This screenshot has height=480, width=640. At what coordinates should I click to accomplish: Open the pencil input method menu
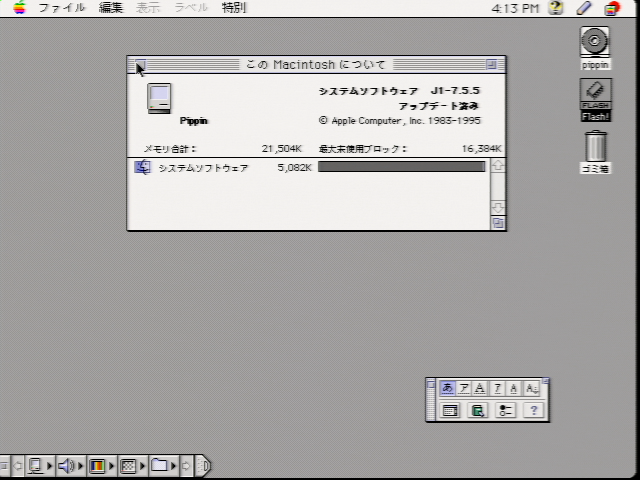point(584,8)
